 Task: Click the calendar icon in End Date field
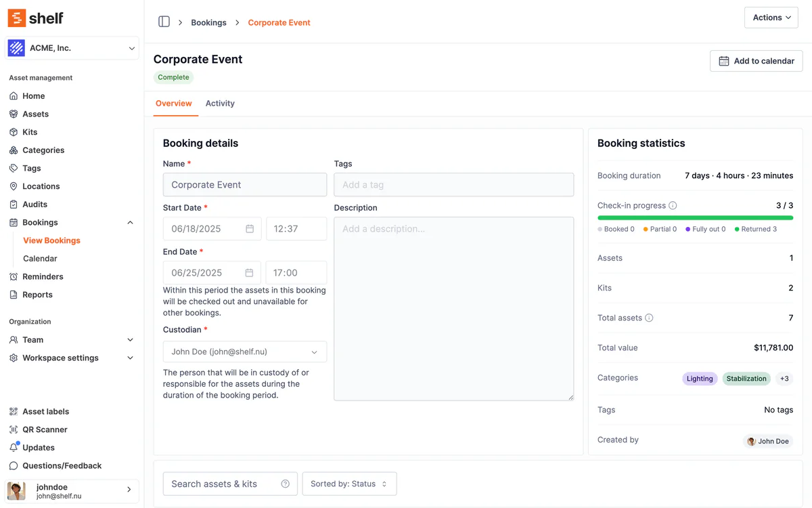pyautogui.click(x=250, y=273)
